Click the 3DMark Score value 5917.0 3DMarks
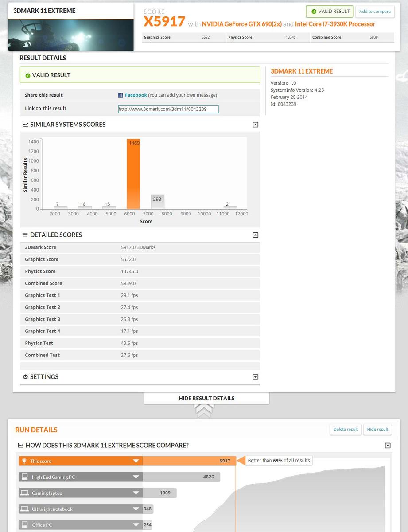The height and width of the screenshot is (532, 408). [138, 247]
